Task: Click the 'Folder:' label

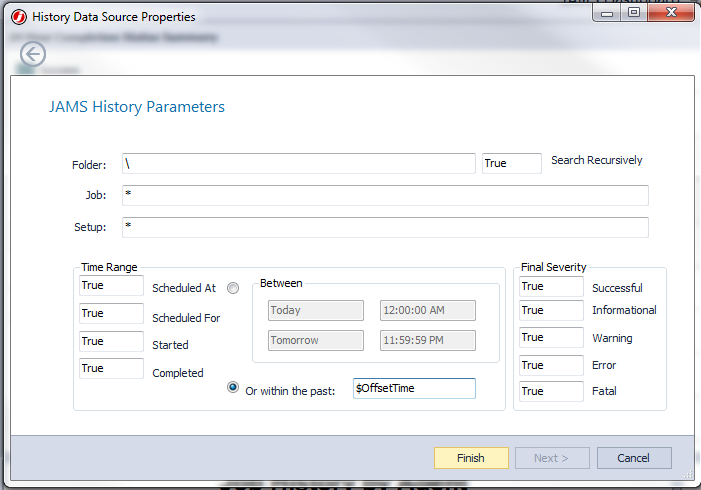Action: (89, 165)
